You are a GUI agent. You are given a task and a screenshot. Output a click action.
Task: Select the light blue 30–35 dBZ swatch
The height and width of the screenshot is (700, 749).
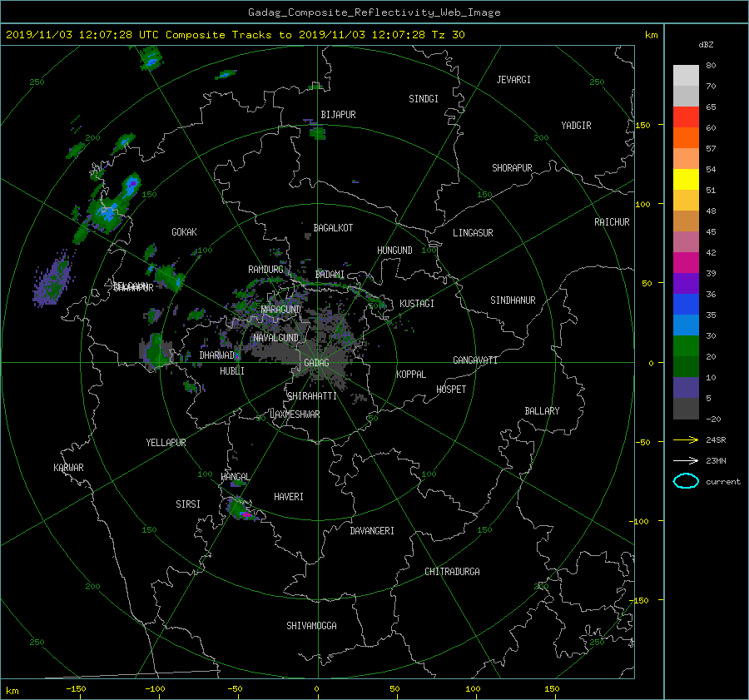pos(686,325)
